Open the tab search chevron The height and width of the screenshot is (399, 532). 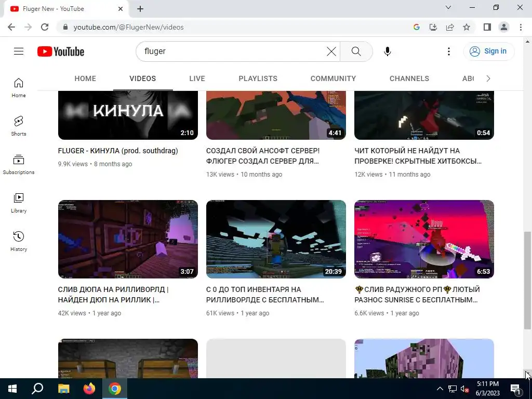(448, 7)
